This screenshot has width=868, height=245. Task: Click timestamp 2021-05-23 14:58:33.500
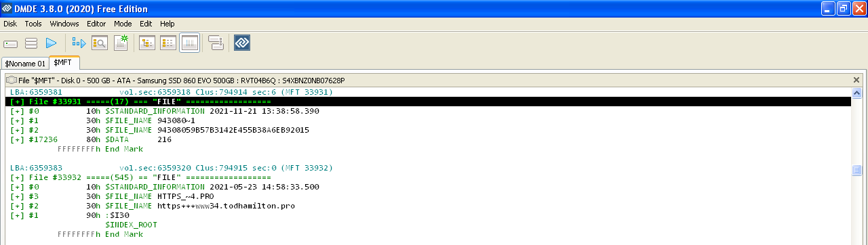pos(264,187)
